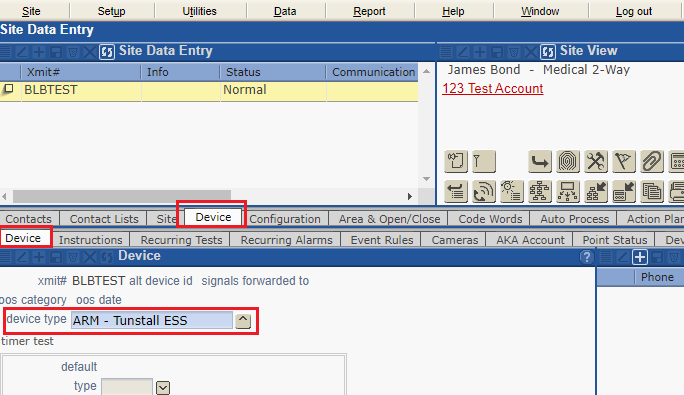Click the device type field ARM - Tunstall ESS

[x=152, y=321]
